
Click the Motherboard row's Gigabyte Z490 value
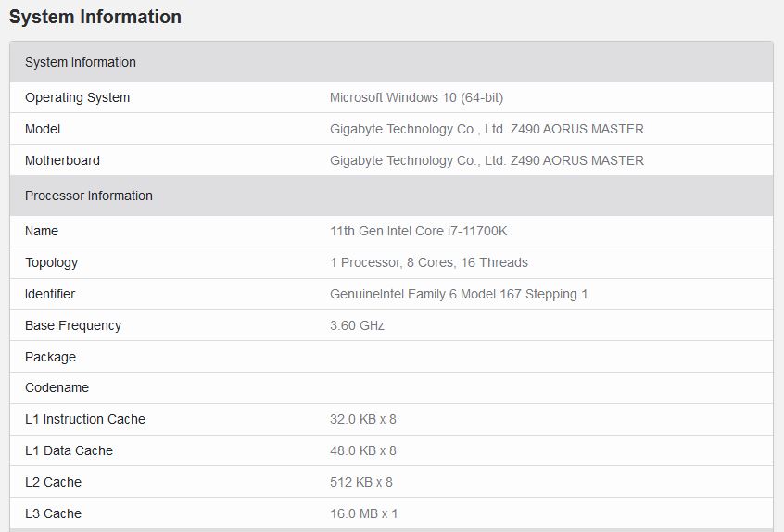coord(487,160)
